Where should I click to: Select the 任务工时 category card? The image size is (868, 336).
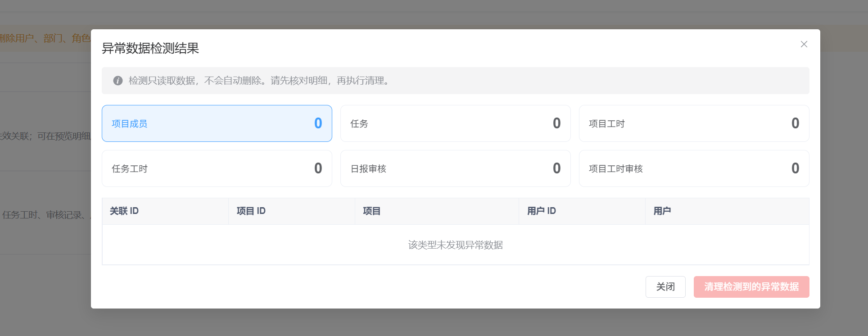[x=217, y=168]
